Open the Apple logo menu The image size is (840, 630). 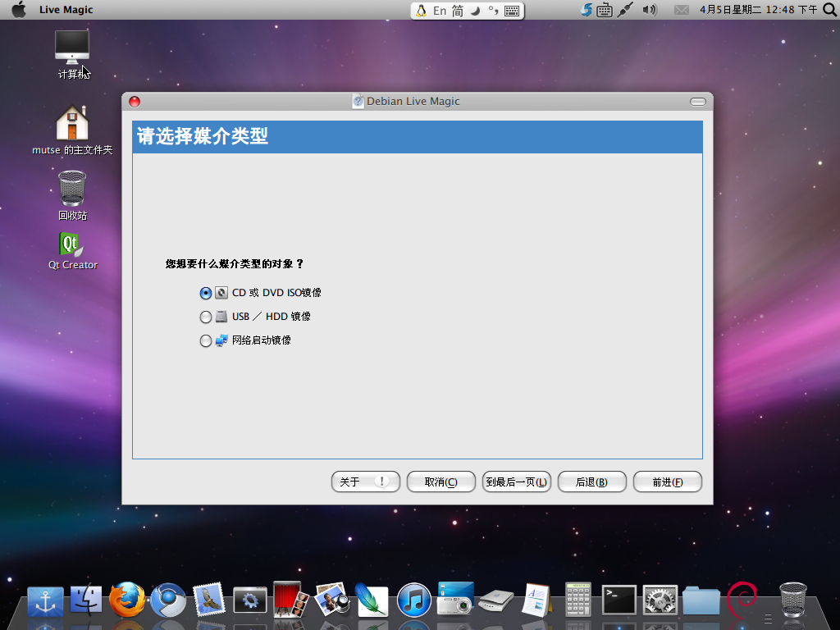pos(19,10)
